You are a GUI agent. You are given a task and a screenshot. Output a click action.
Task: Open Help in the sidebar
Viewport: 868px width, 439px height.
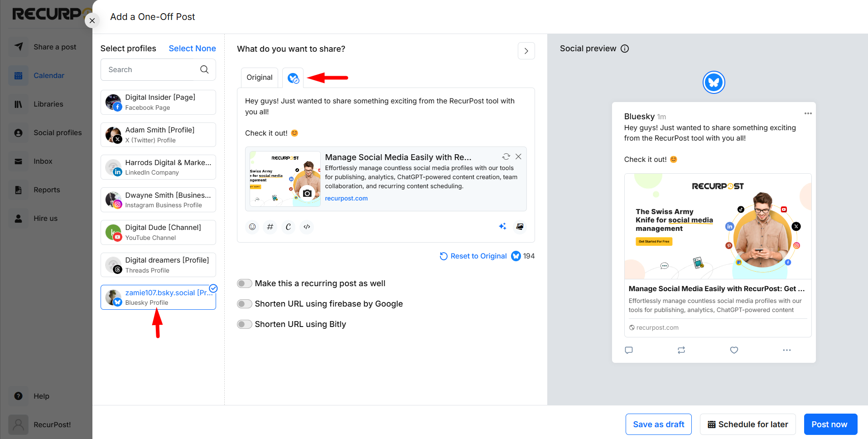[x=46, y=396]
